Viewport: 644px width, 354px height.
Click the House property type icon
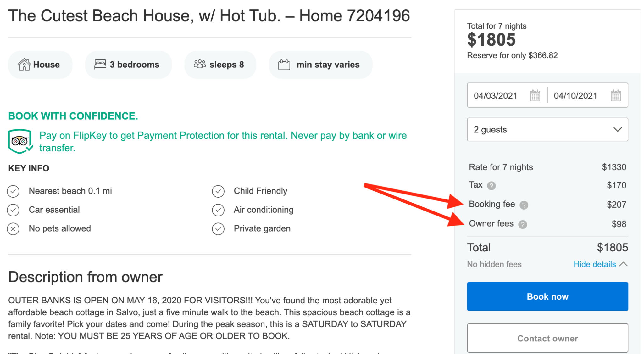pyautogui.click(x=24, y=64)
